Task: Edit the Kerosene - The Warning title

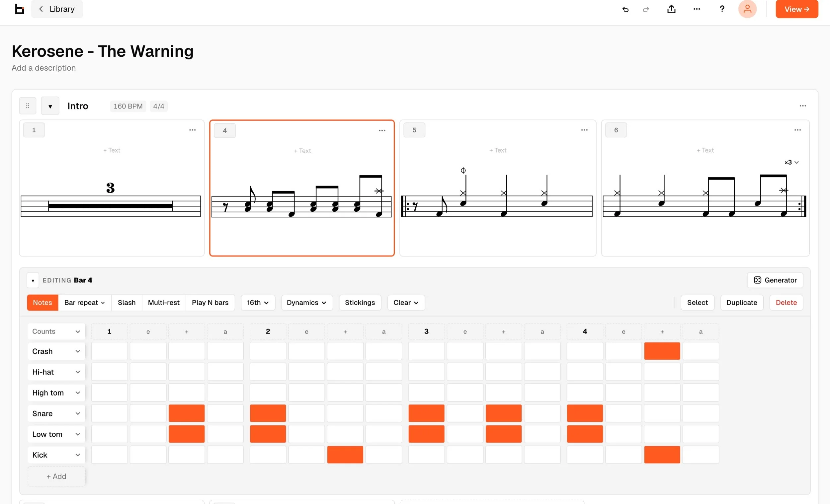Action: point(103,51)
